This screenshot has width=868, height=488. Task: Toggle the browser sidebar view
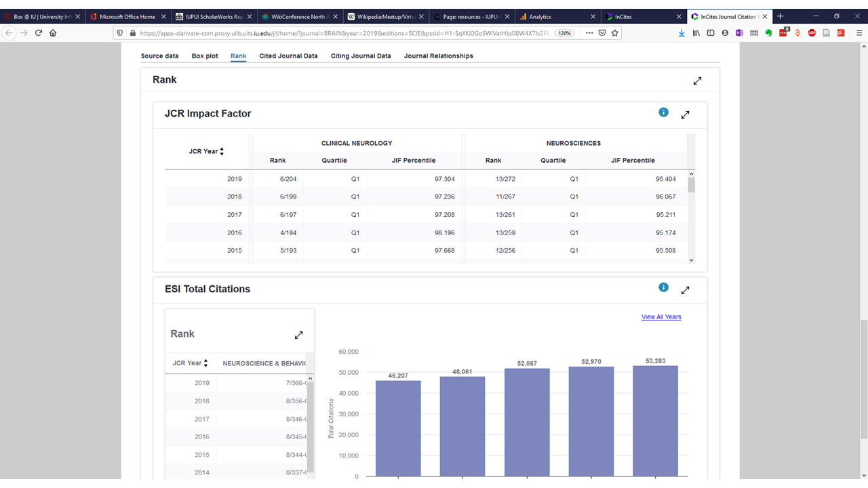point(711,33)
